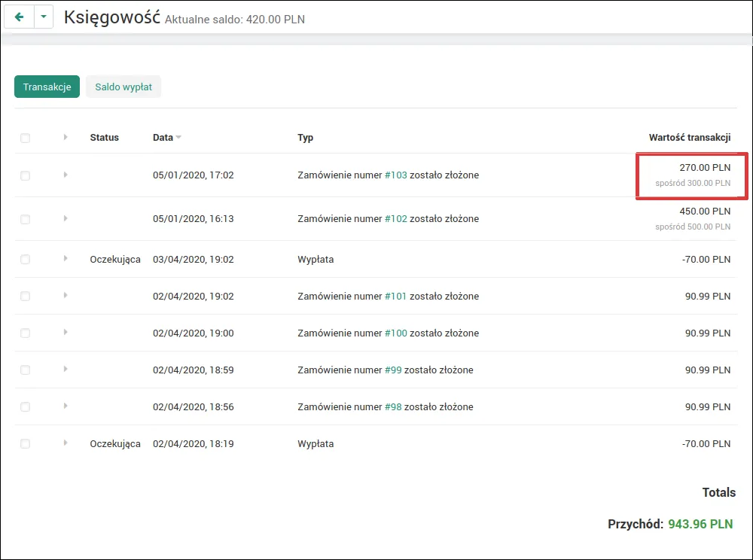Expand details of order #101 row

pyautogui.click(x=66, y=295)
